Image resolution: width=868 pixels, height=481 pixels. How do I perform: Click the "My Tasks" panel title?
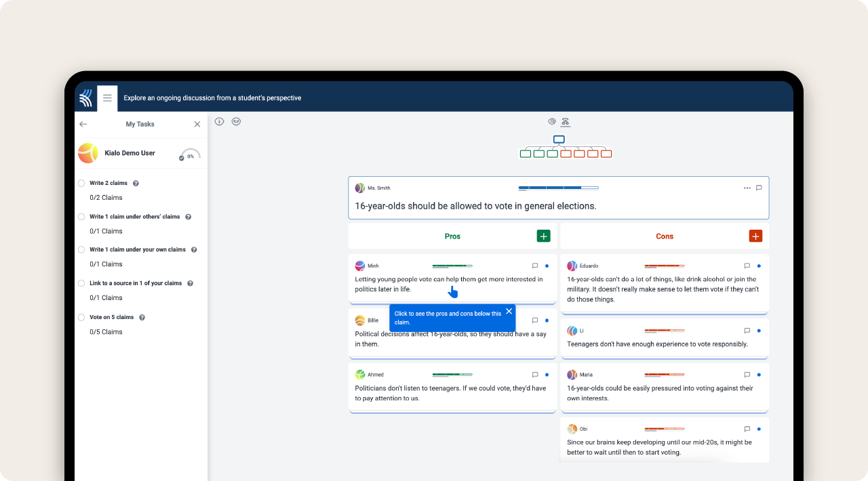[140, 124]
